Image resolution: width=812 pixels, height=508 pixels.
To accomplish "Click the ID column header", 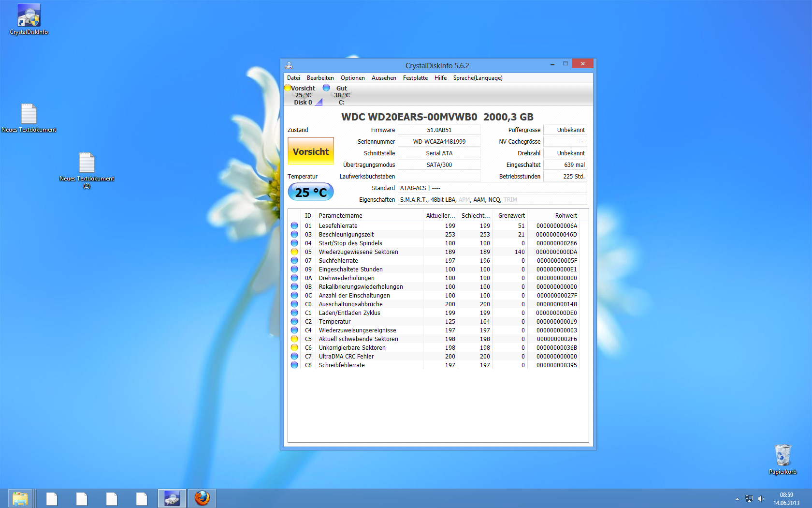I will (308, 216).
